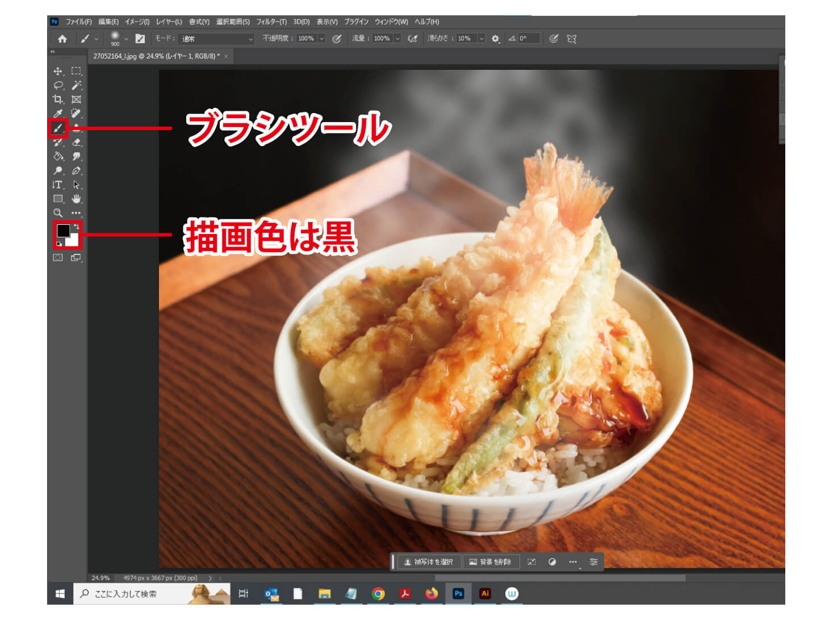The image size is (829, 644).
Task: Toggle the brush settings panel button
Action: pos(140,39)
